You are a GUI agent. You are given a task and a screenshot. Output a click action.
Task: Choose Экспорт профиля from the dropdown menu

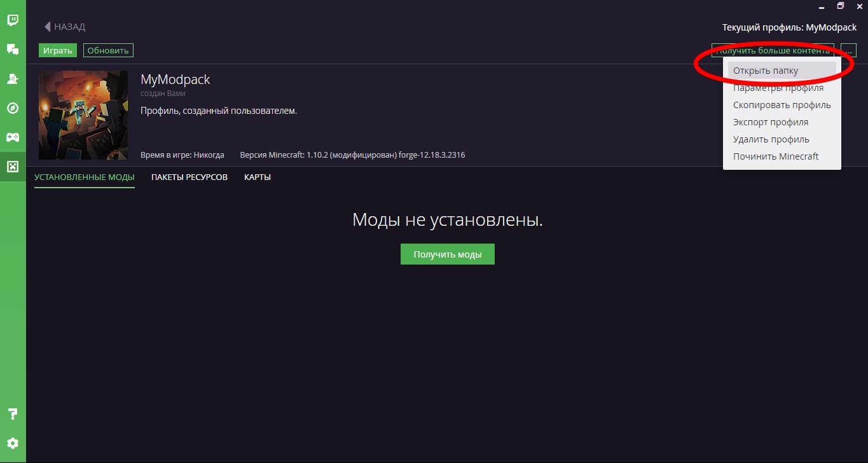[x=769, y=121]
